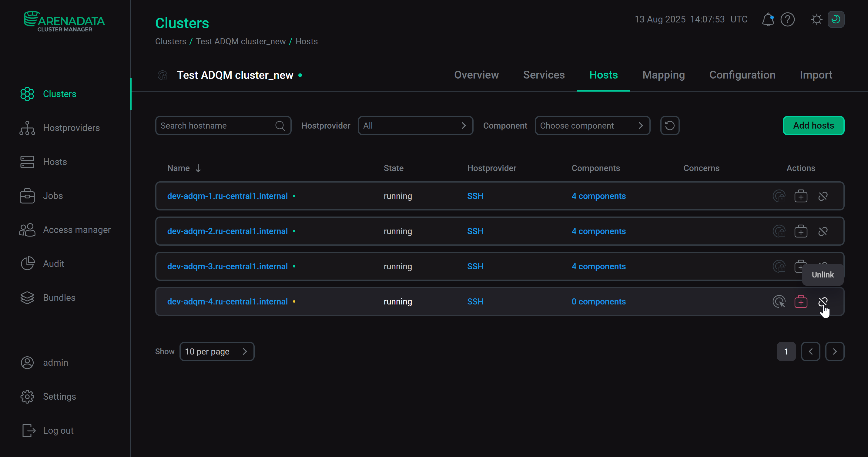The image size is (868, 457).
Task: Open 4 components link for dev-adqm-1
Action: click(598, 196)
